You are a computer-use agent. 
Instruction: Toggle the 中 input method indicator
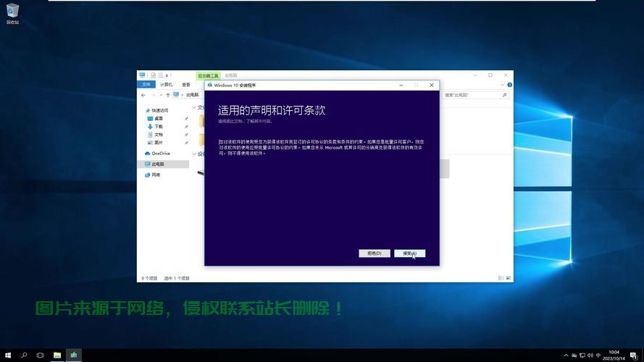click(x=598, y=355)
